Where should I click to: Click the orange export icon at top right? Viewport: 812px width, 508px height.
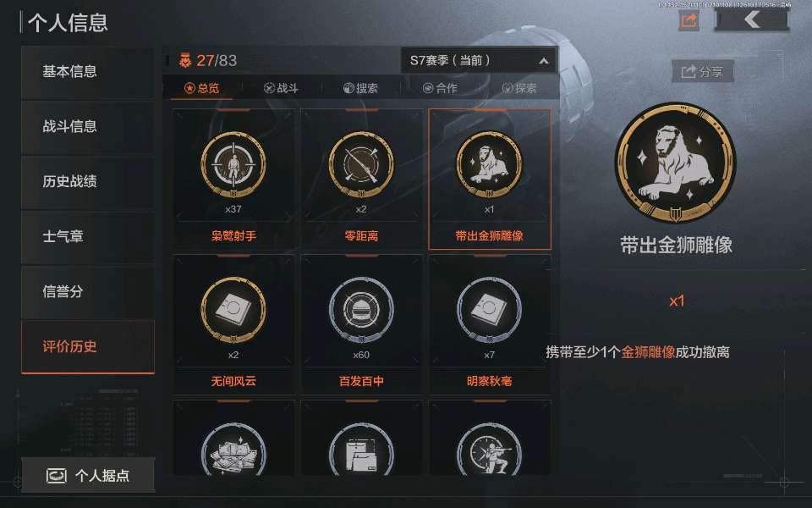pos(689,20)
